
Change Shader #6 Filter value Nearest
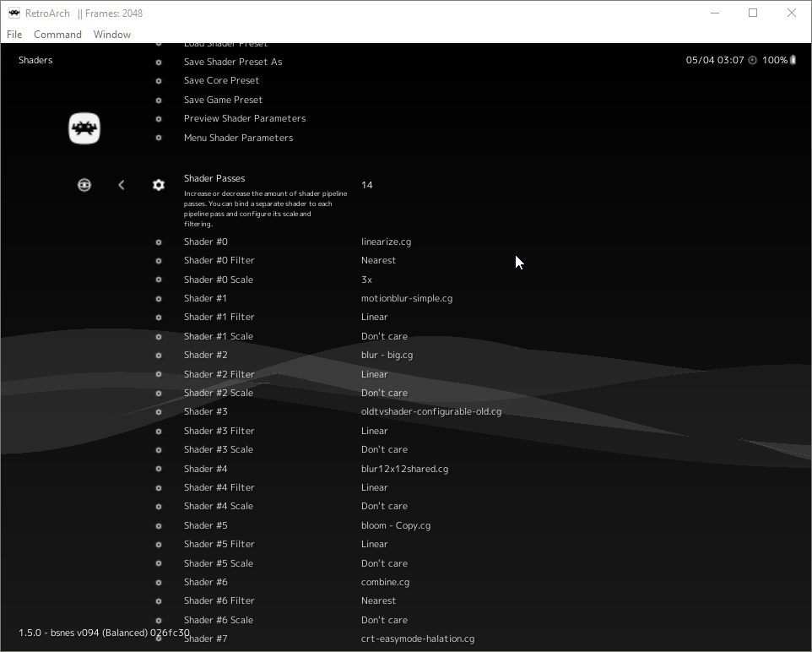pos(378,600)
